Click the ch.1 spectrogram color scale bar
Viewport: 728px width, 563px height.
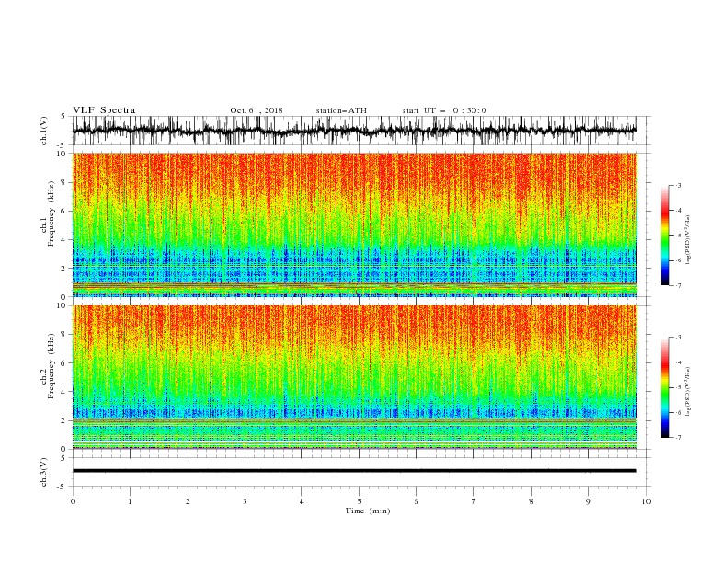coord(665,236)
